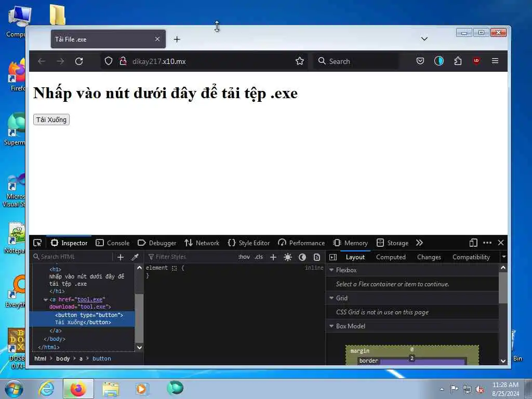Click html in the breadcrumb bar
532x399 pixels.
[40, 358]
